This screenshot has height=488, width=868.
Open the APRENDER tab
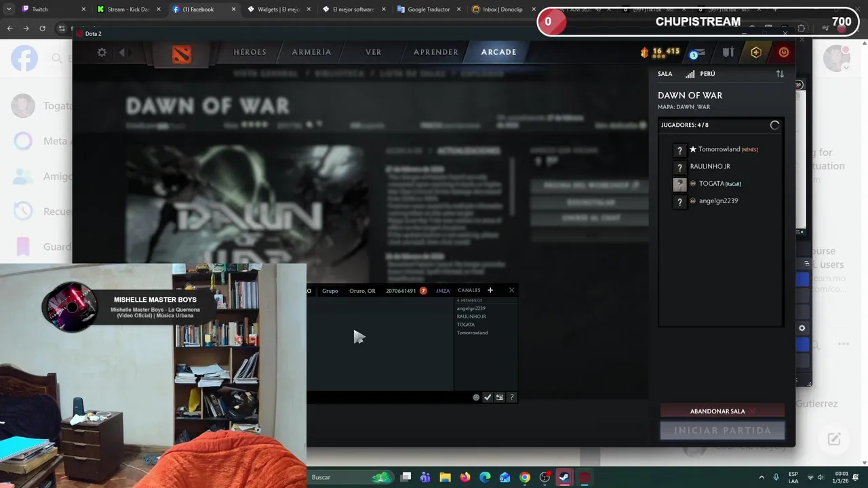[435, 52]
